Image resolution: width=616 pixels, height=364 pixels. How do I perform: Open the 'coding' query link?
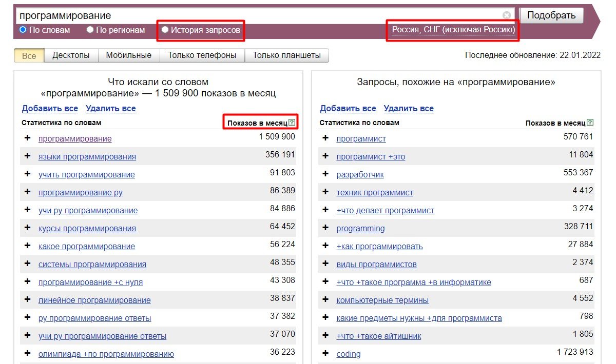349,354
